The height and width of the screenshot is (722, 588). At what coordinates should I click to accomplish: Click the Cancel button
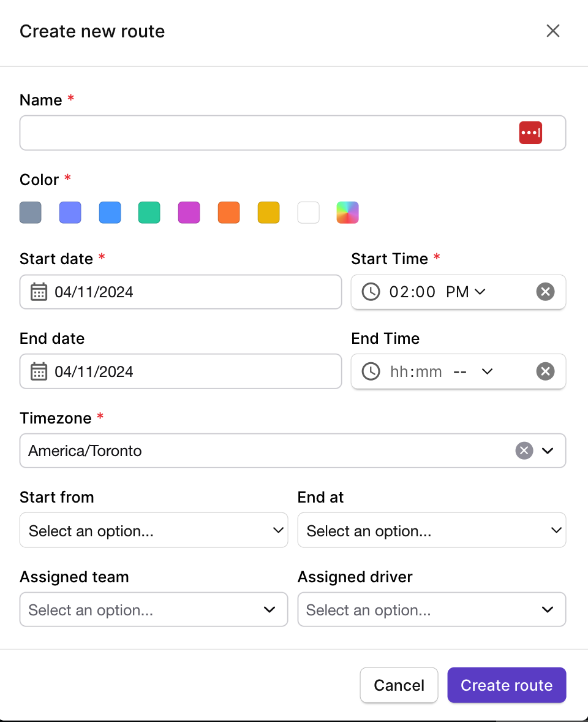[399, 685]
